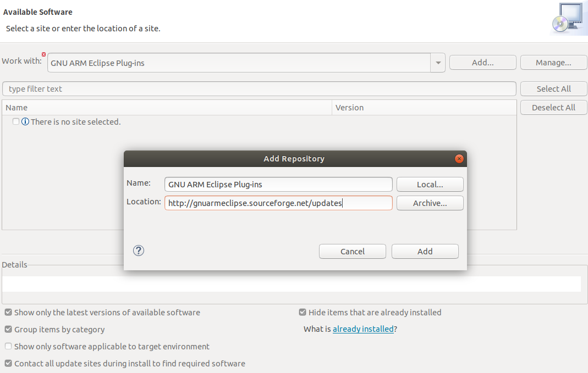Viewport: 588px width, 373px height.
Task: Enable 'Show only software applicable to target environment'
Action: [8, 346]
